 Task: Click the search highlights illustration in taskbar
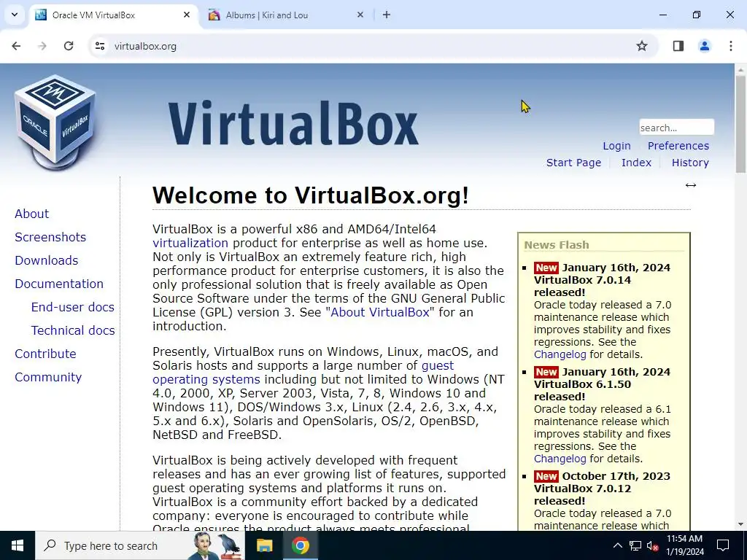(x=217, y=545)
